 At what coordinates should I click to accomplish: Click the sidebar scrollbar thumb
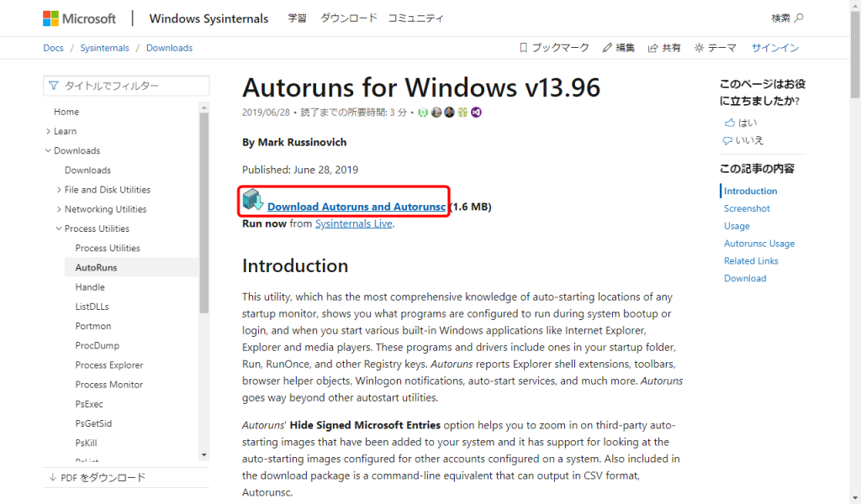tap(204, 213)
